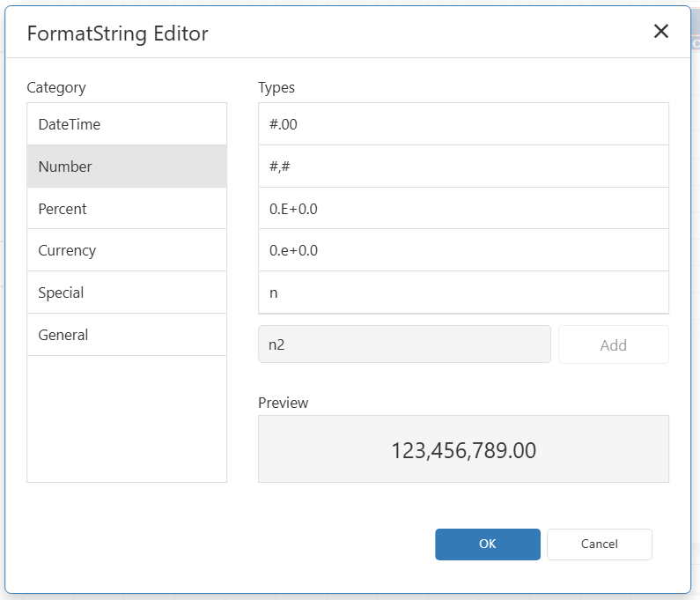Choose the #,# format type

pos(463,167)
